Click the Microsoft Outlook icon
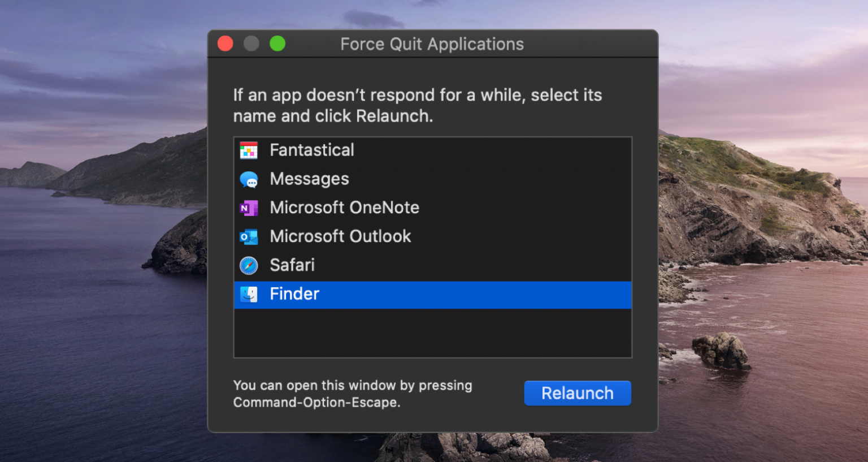The image size is (868, 462). tap(249, 236)
